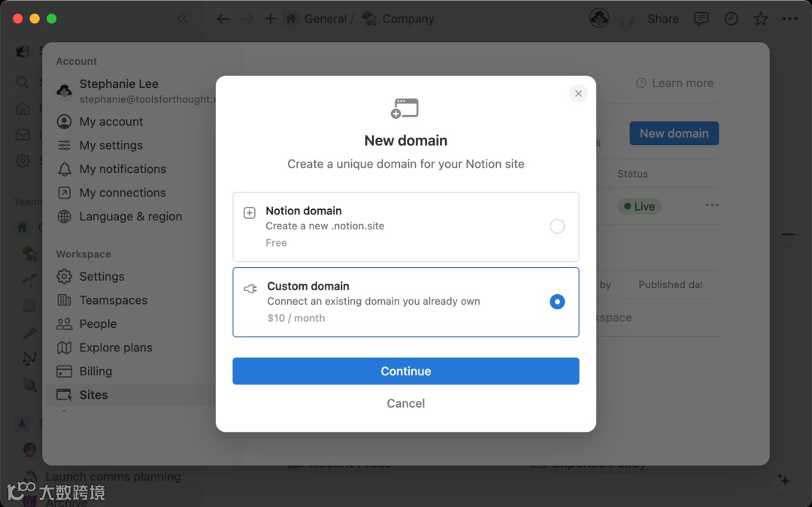Screen dimensions: 812x507
Task: Click the notifications bell icon
Action: click(x=64, y=169)
